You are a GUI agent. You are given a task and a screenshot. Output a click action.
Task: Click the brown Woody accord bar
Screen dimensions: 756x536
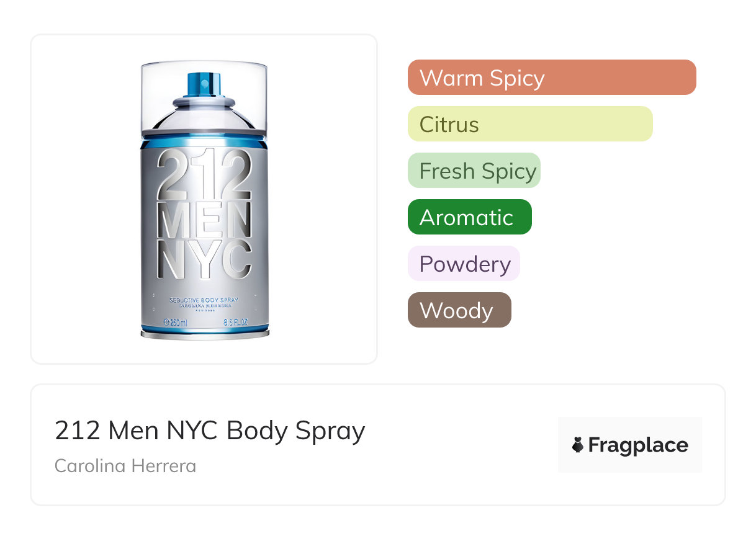(x=459, y=310)
